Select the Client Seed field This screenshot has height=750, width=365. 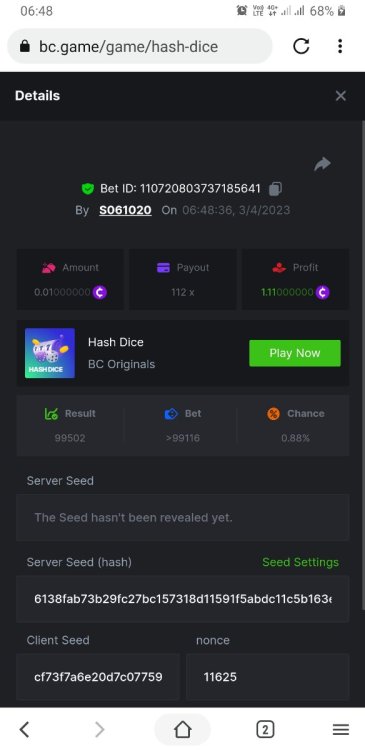tap(98, 677)
